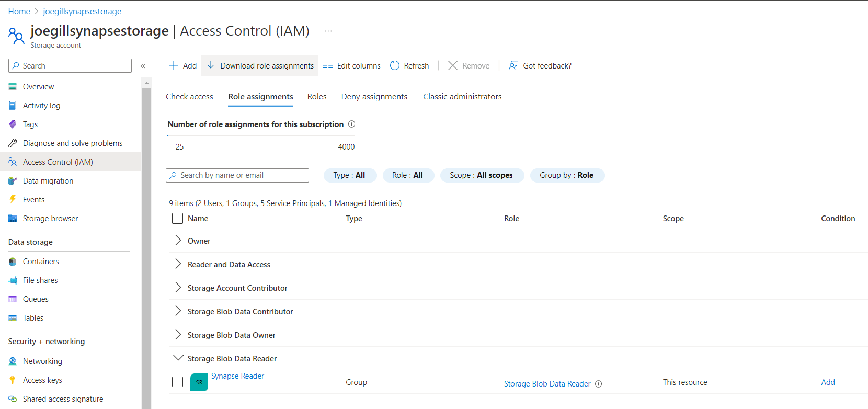Click the sidebar scroll-up arrow
This screenshot has width=868, height=409.
[146, 83]
